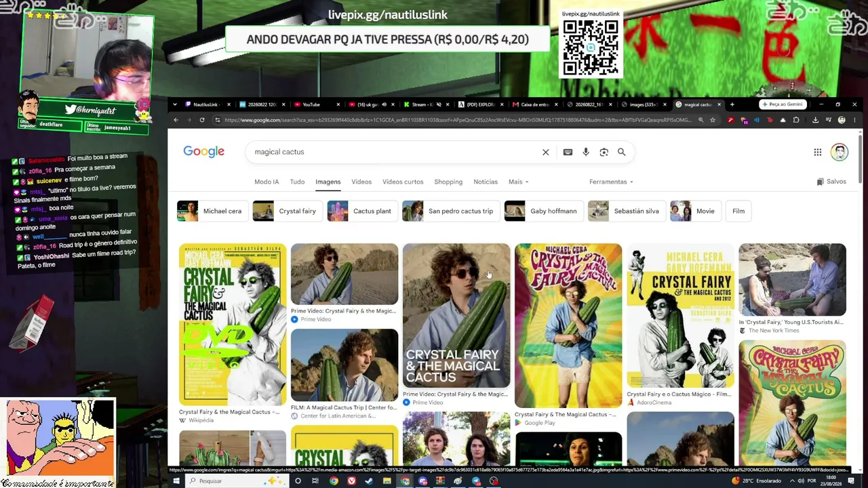Open the weather widget showing 28°C Ensolarado

pos(757,481)
